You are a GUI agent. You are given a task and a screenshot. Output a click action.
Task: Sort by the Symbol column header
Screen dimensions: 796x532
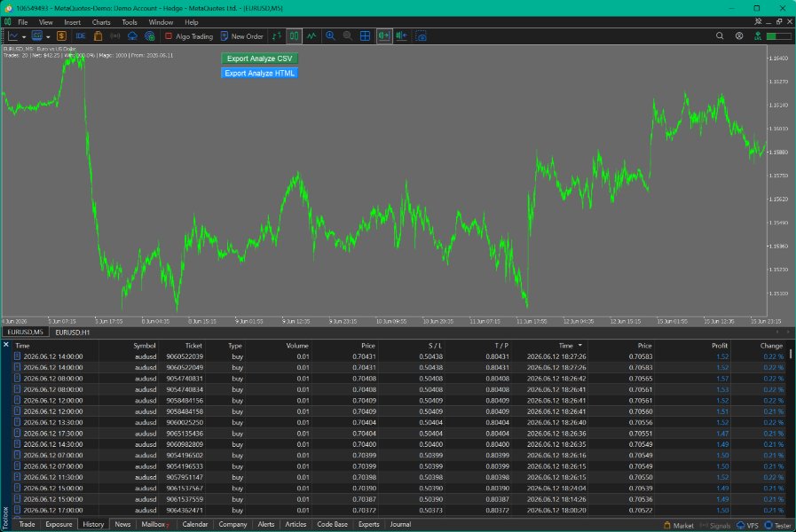144,346
